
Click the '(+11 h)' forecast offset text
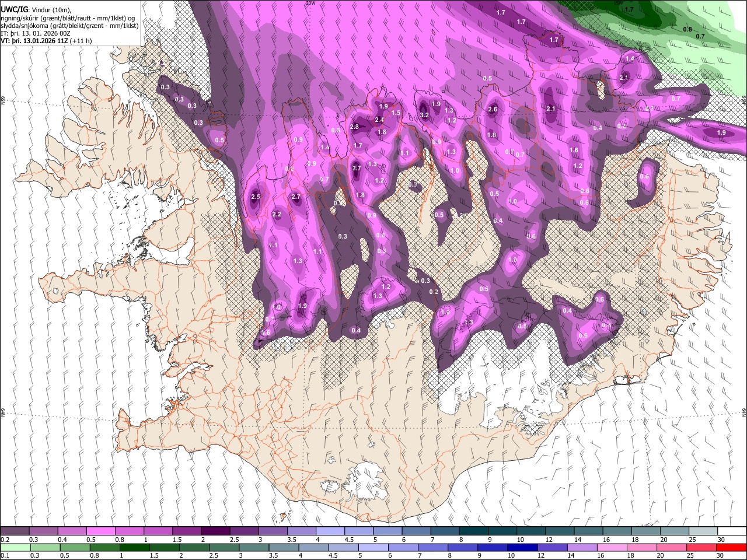[81, 41]
